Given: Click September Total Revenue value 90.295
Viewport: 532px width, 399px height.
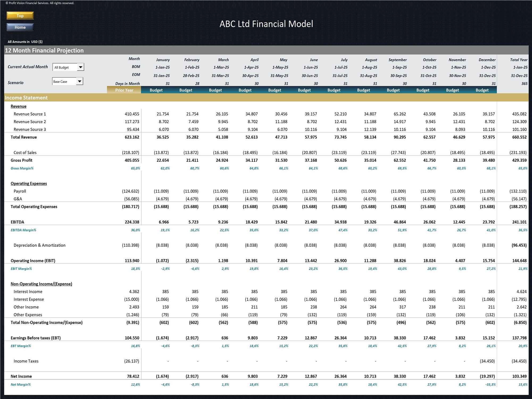Looking at the screenshot, I should [x=400, y=137].
